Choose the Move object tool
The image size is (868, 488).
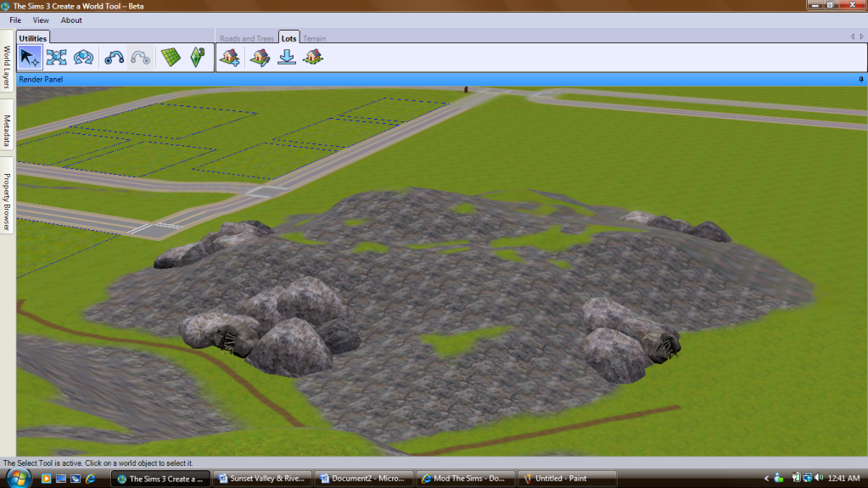(57, 58)
